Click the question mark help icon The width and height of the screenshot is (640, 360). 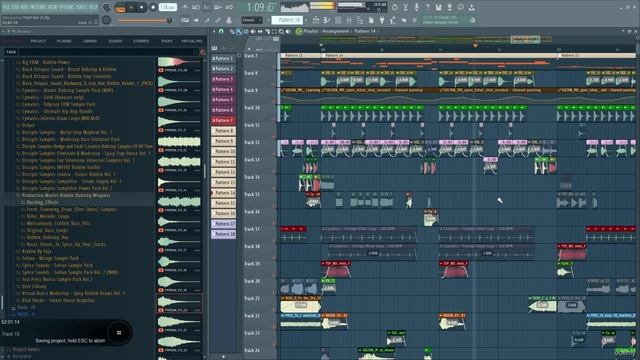427,7
